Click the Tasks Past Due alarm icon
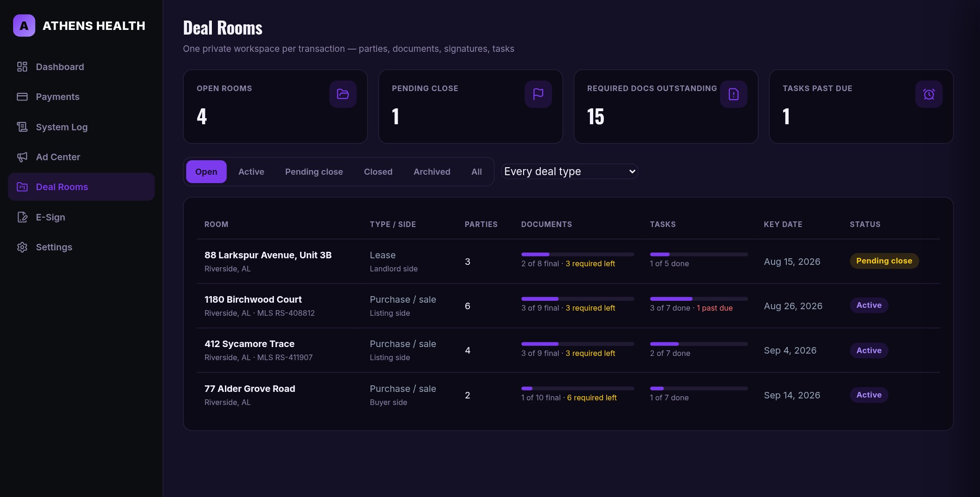980x497 pixels. click(929, 94)
